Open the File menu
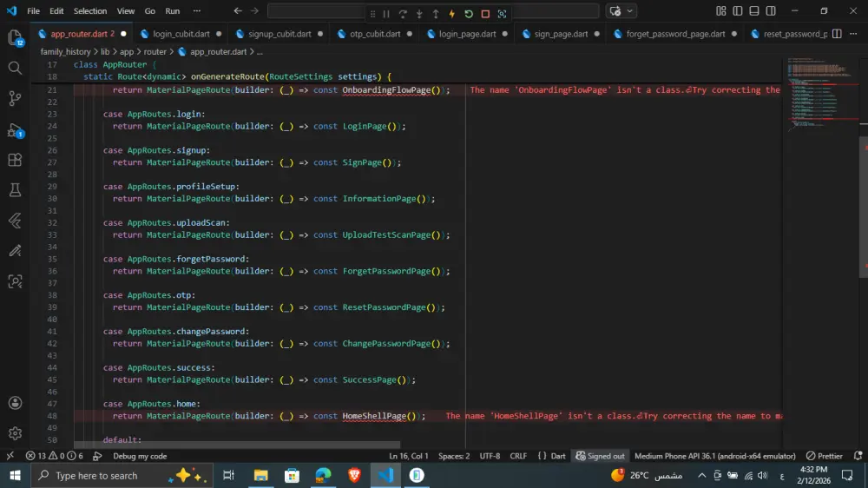868x488 pixels. (x=33, y=11)
